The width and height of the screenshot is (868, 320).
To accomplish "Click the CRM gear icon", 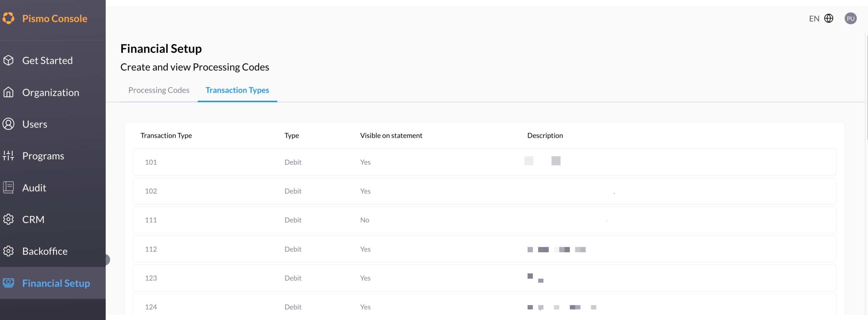I will (x=8, y=219).
